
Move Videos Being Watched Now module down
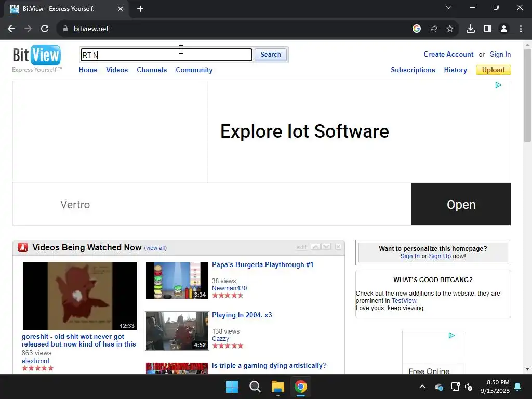click(326, 247)
